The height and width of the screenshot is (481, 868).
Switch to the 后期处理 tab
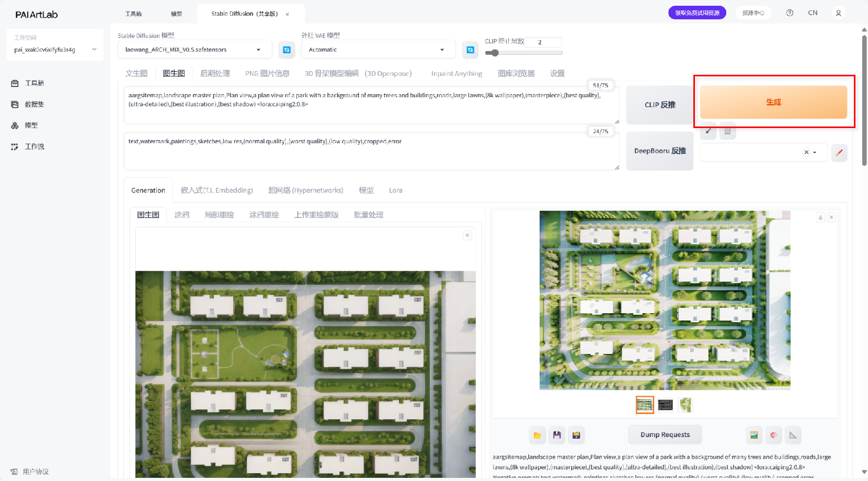tap(215, 74)
